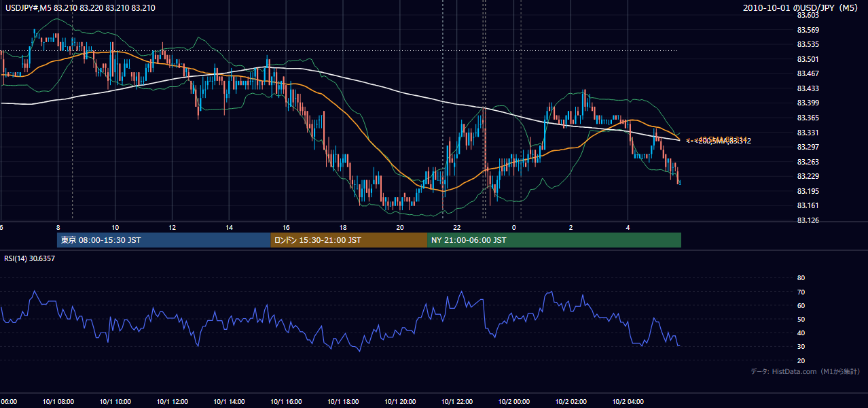Click RSI scale value 70

(x=801, y=292)
